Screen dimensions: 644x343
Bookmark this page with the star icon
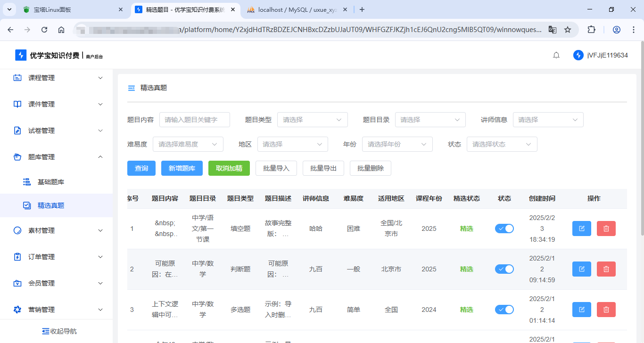[x=568, y=30]
